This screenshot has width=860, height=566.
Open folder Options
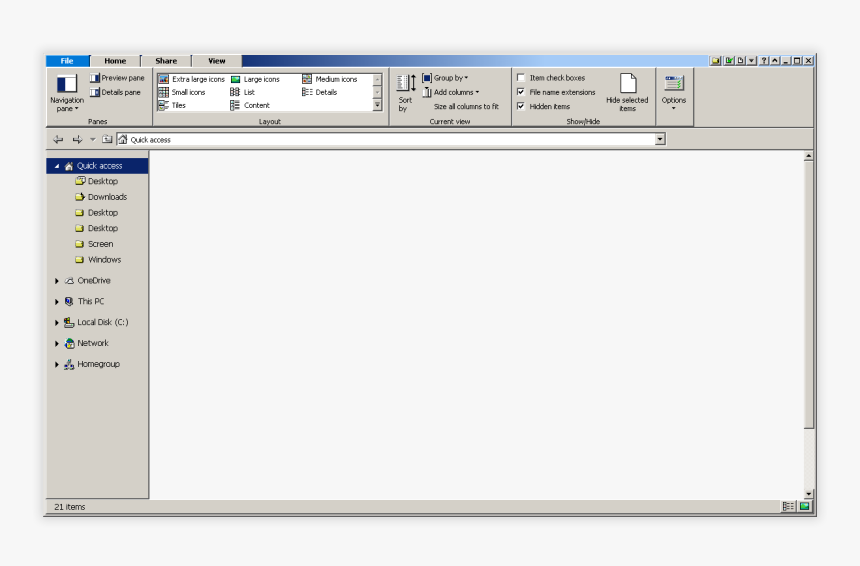point(674,92)
